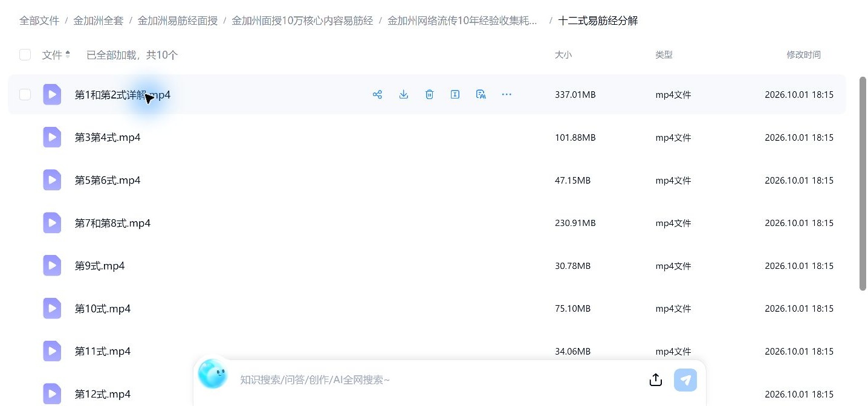
Task: Click the video icon beside 第11式.mp4
Action: (x=52, y=351)
